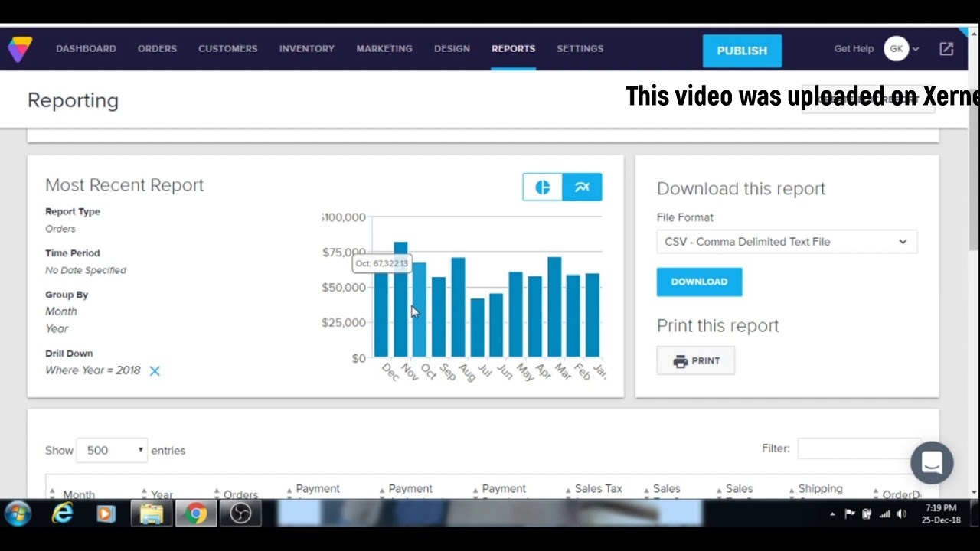Switch chart to line graph view

pos(583,187)
